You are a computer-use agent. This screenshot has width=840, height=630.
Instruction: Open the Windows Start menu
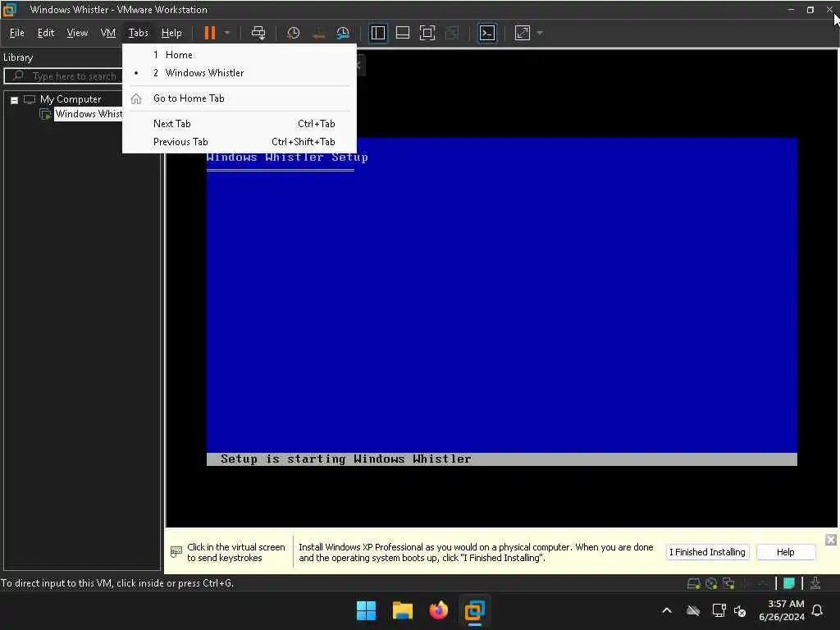point(367,610)
